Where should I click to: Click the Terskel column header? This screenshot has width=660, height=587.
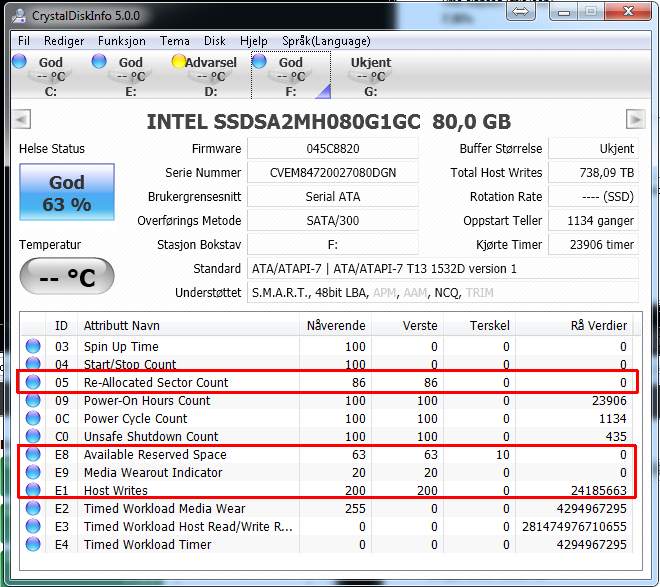click(x=479, y=325)
